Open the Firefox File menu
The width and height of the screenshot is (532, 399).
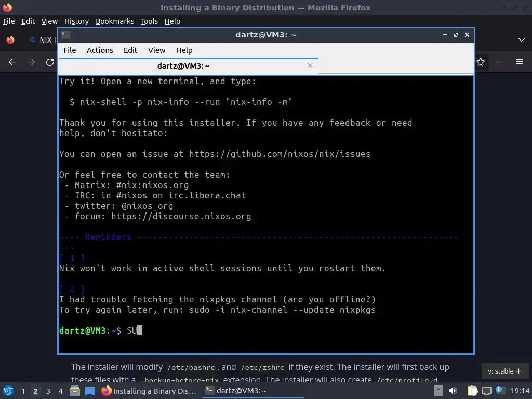(9, 21)
